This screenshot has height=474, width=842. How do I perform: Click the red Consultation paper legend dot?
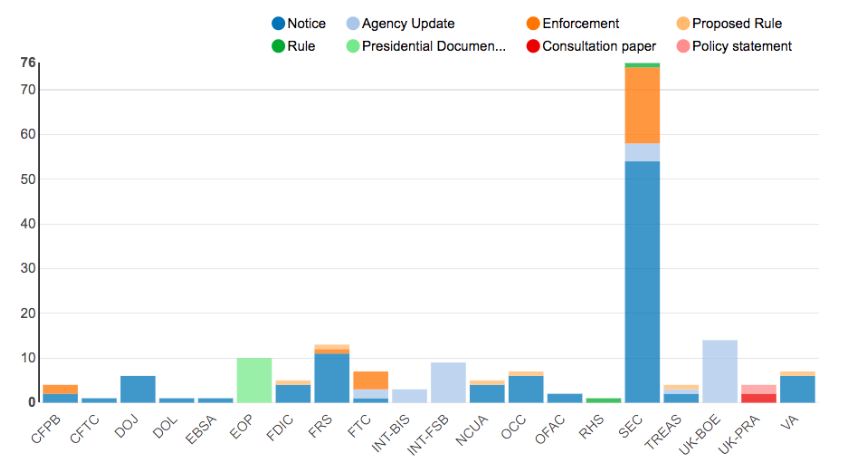[x=533, y=46]
